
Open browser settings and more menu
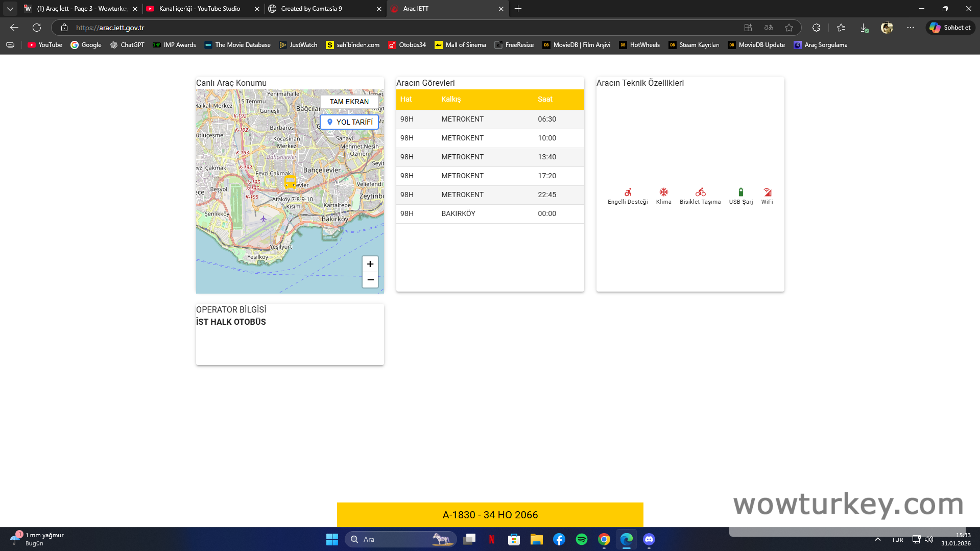[x=911, y=28]
